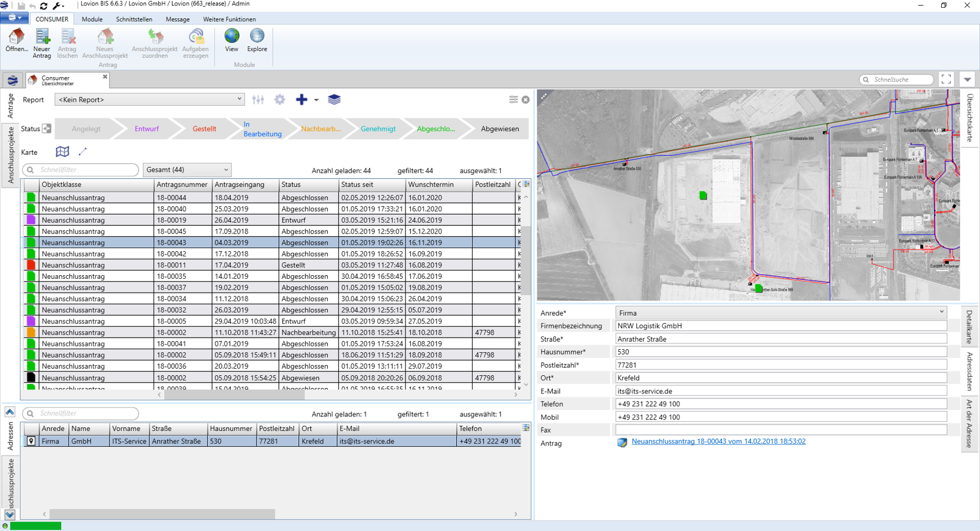Click the round X icon above the request table

pyautogui.click(x=526, y=100)
